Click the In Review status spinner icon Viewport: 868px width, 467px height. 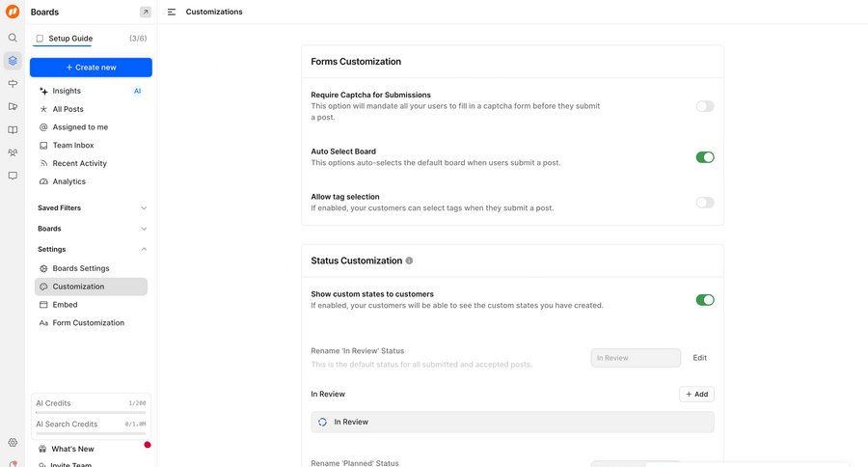pyautogui.click(x=323, y=422)
